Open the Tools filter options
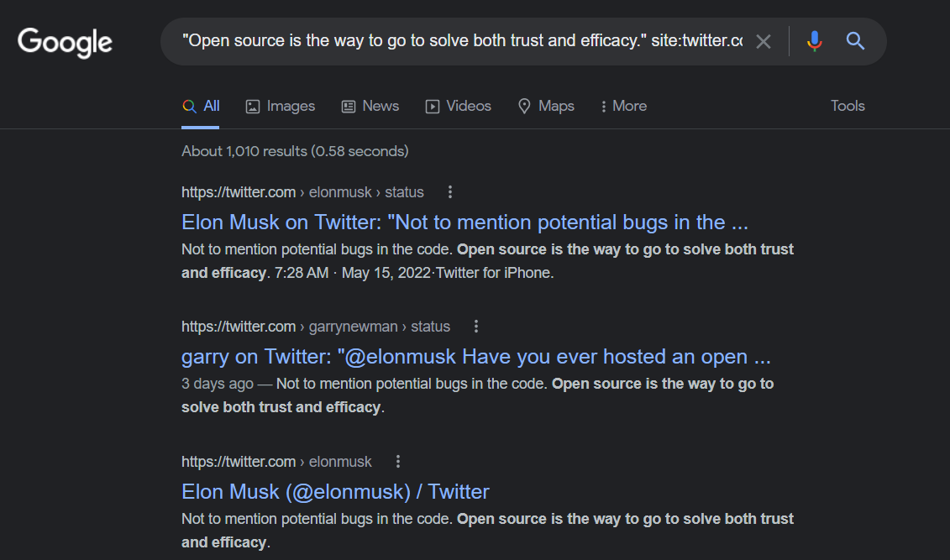 click(x=848, y=106)
